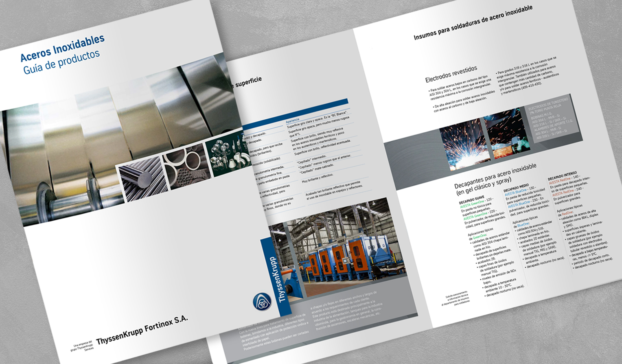This screenshot has height=364, width=622.
Task: Click the "Aceros Inoxidables" cover title
Action: [x=62, y=48]
